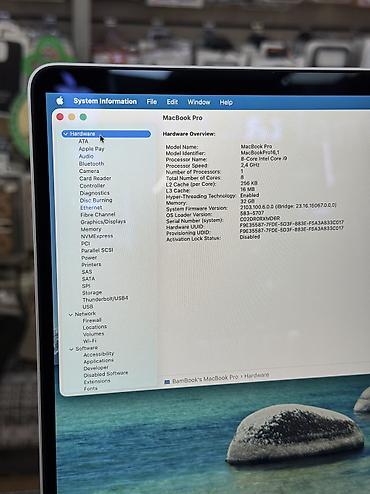Select Applications in the sidebar
Image resolution: width=370 pixels, height=494 pixels.
98,361
